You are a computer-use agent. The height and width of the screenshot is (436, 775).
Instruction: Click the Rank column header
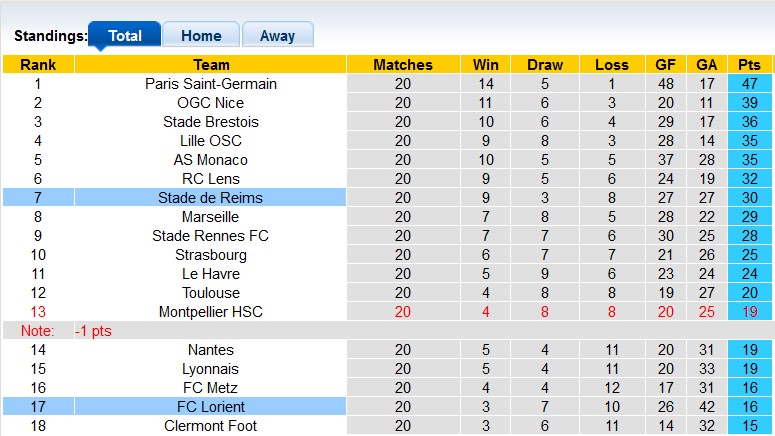pyautogui.click(x=38, y=65)
